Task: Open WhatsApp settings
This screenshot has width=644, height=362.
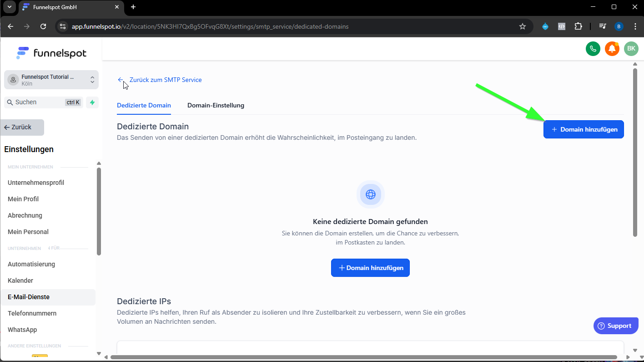Action: (x=22, y=330)
